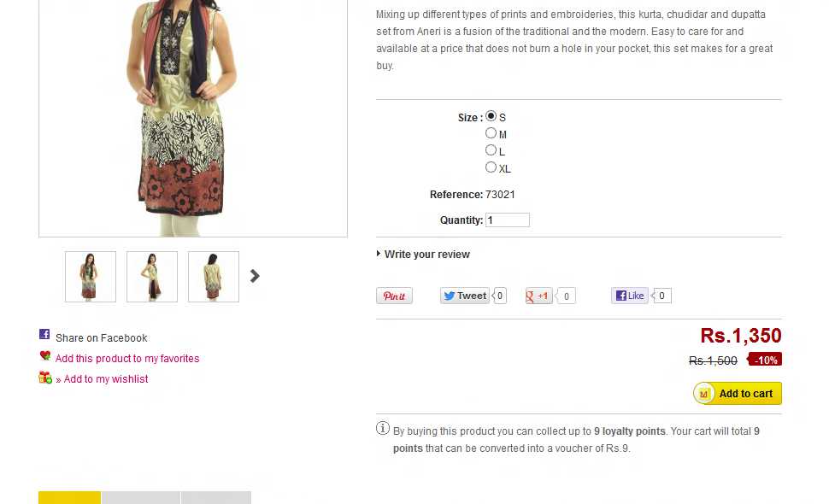The image size is (829, 504).
Task: Click the Tweet button with bird icon
Action: 464,296
